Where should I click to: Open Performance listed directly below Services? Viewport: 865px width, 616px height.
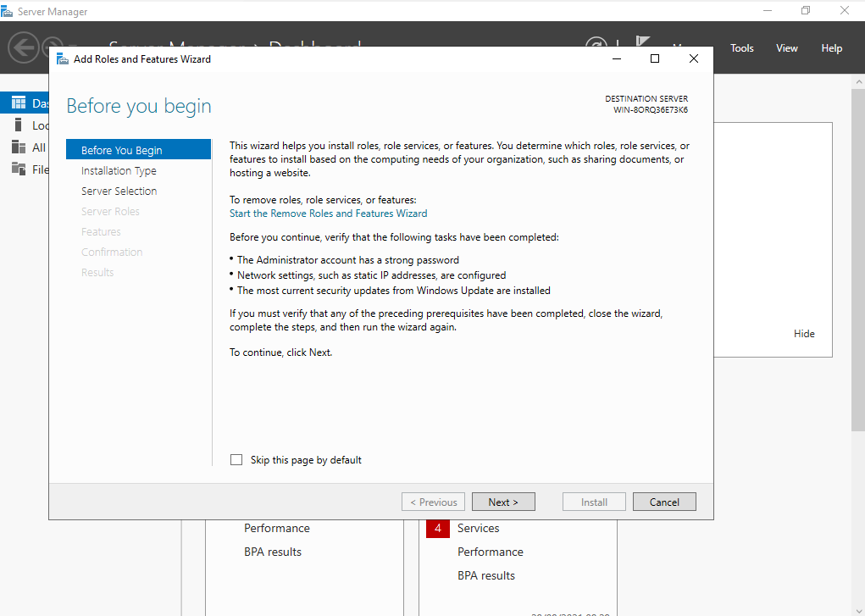[491, 552]
